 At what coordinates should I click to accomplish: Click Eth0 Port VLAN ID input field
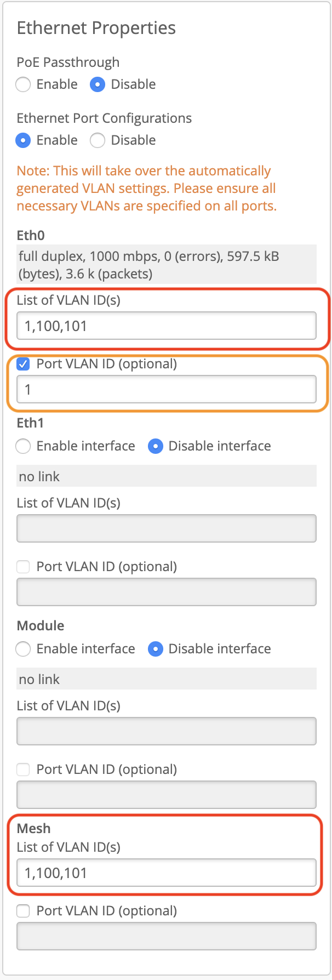click(x=166, y=389)
